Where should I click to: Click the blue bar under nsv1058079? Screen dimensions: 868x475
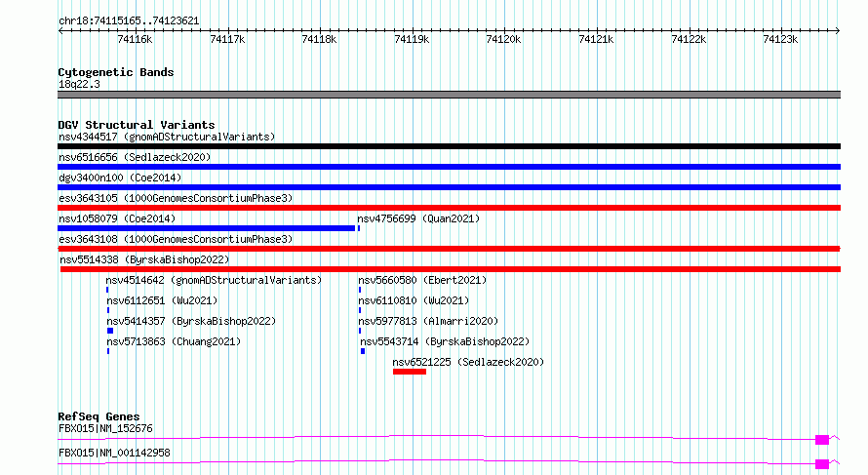click(x=206, y=228)
